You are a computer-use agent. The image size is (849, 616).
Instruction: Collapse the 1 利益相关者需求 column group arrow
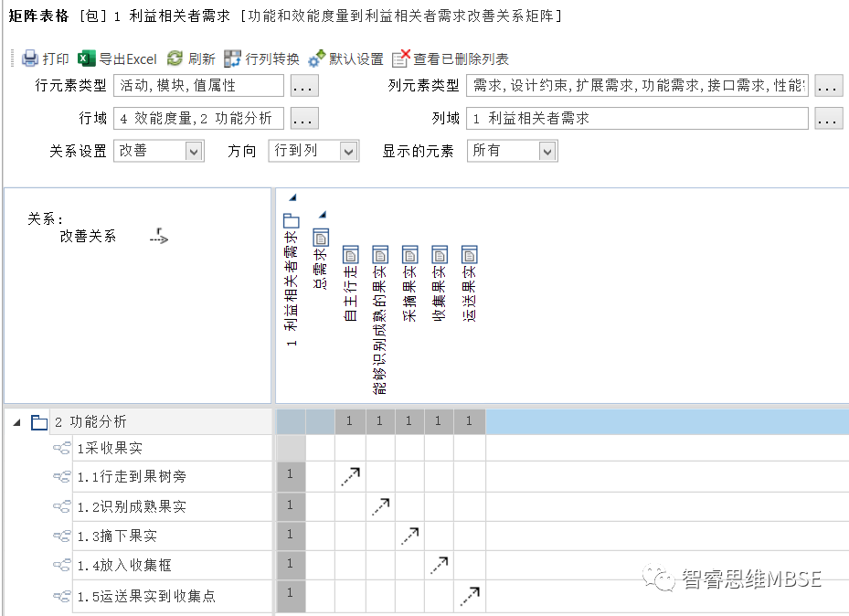[292, 196]
